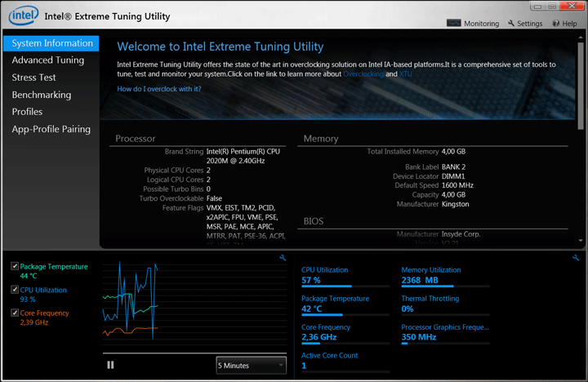
Task: Open Help with the question mark icon
Action: point(565,23)
